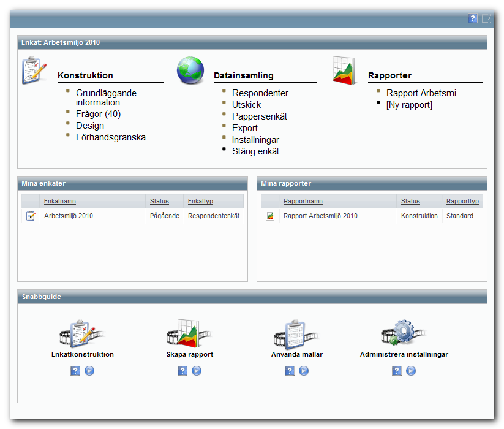The width and height of the screenshot is (504, 429).
Task: Open the Skapa rapport filmstrip guide icon
Action: pos(189,334)
